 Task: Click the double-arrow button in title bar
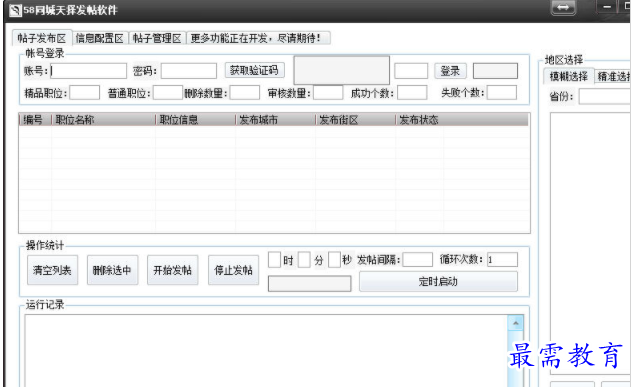(x=563, y=8)
